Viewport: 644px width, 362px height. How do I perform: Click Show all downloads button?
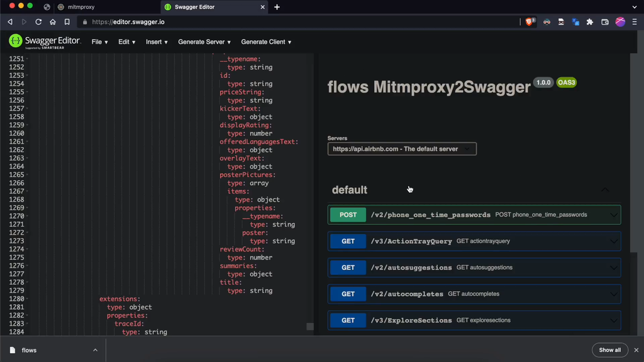click(x=609, y=350)
